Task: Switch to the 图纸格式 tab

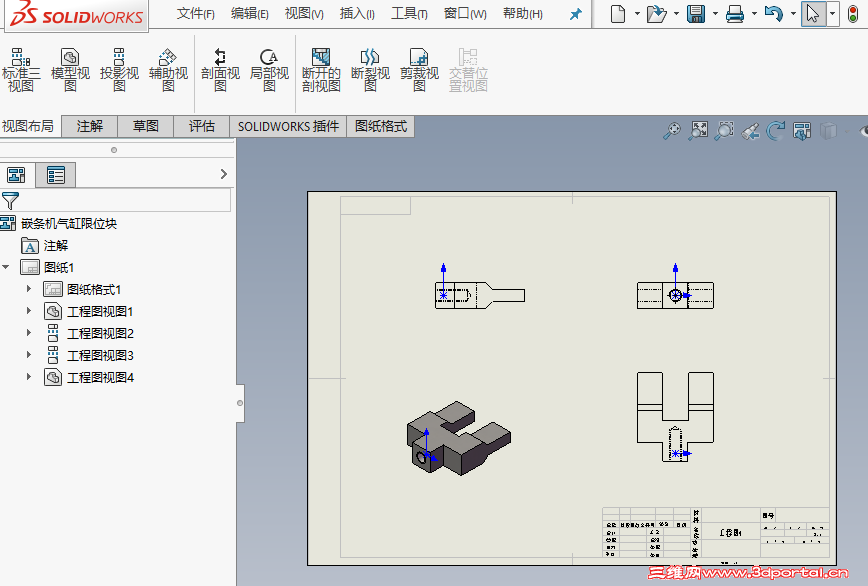Action: (x=381, y=127)
